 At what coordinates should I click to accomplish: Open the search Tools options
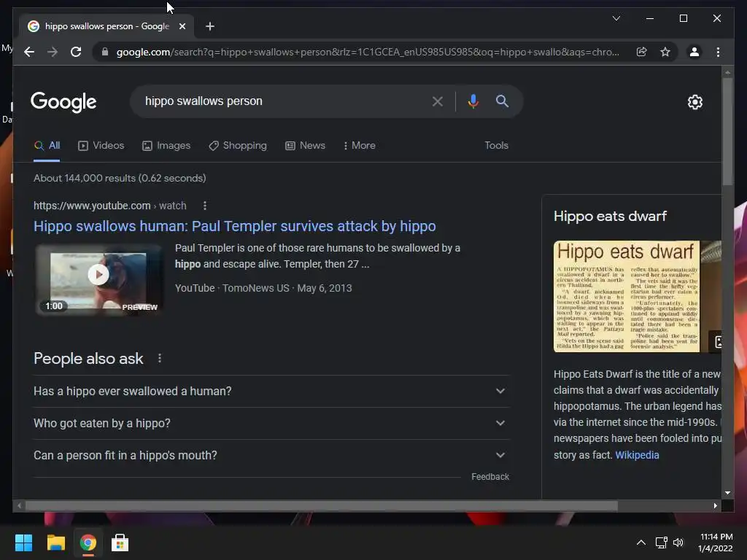point(496,146)
